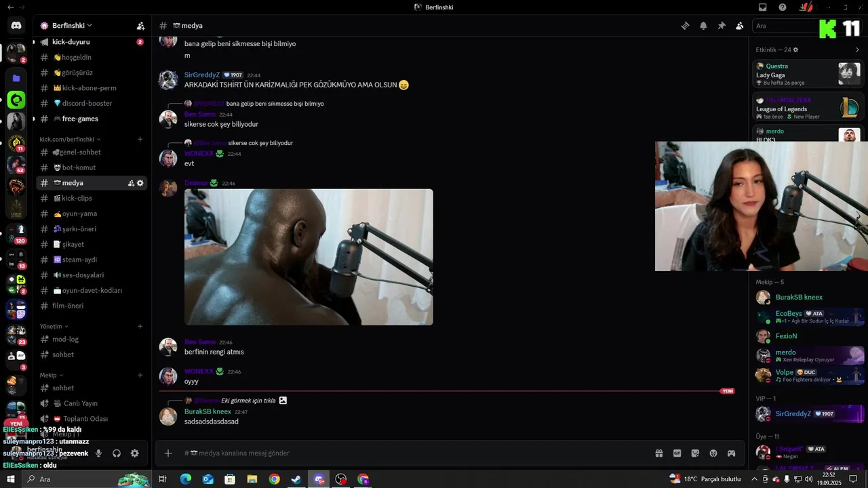Open medya channel settings gear
The height and width of the screenshot is (488, 868).
pos(140,183)
